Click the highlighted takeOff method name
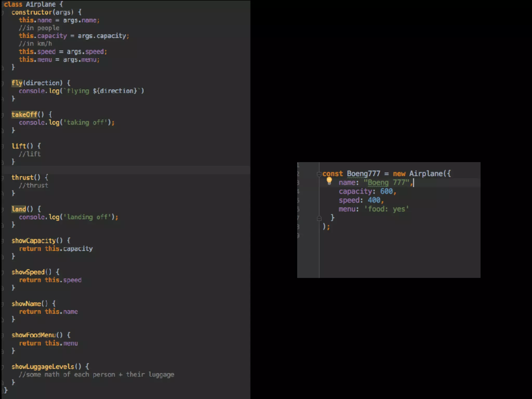532x399 pixels. point(24,115)
